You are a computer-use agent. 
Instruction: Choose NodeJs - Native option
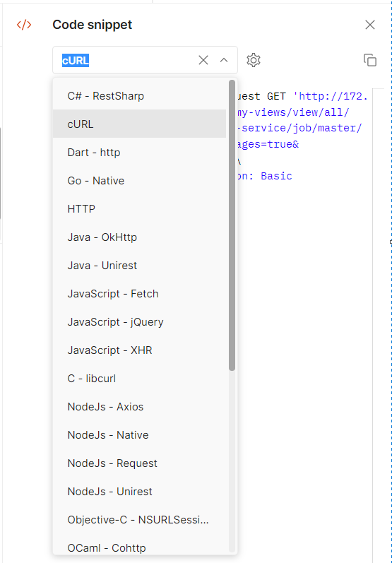click(140, 435)
